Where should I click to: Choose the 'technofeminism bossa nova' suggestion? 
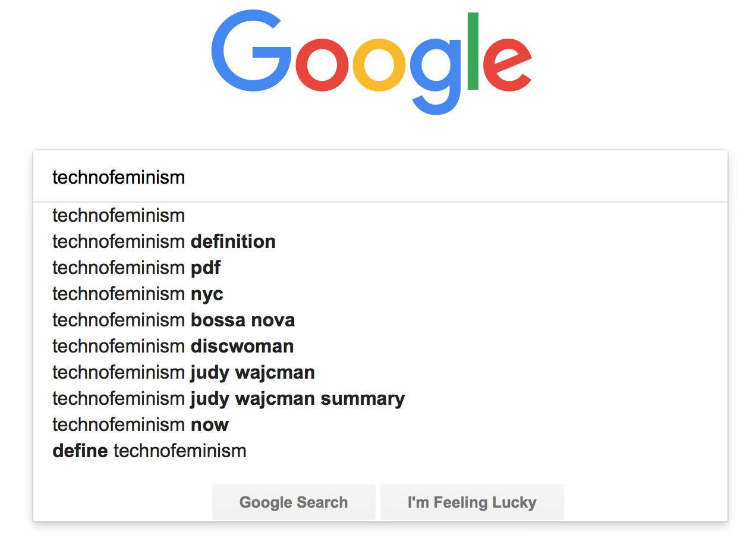pos(174,320)
